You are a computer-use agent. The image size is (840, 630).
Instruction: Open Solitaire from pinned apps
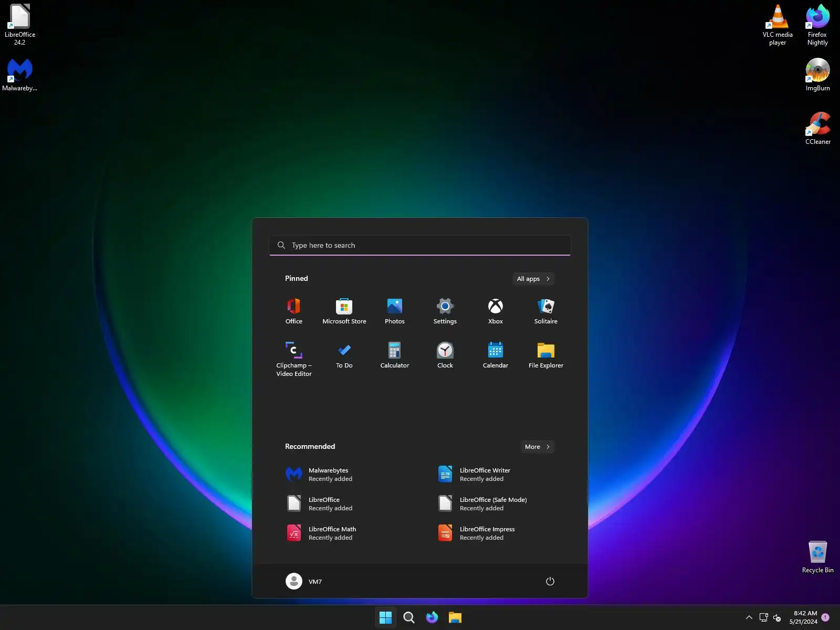[x=546, y=311]
